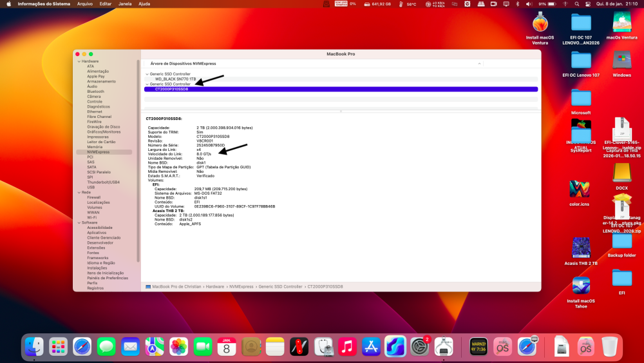The height and width of the screenshot is (363, 644).
Task: Click the 8.0 GT/s link speed value
Action: point(204,154)
